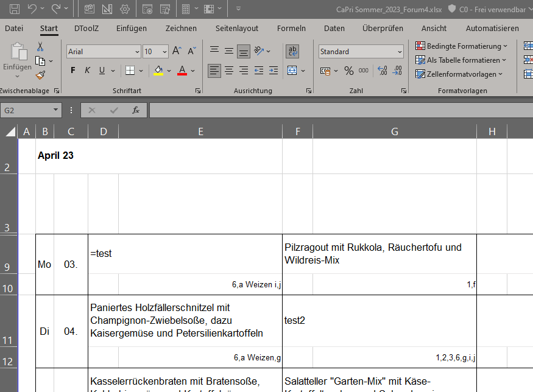Screen dimensions: 533x392
Task: Copy the selection to the clipboard
Action: (x=40, y=61)
